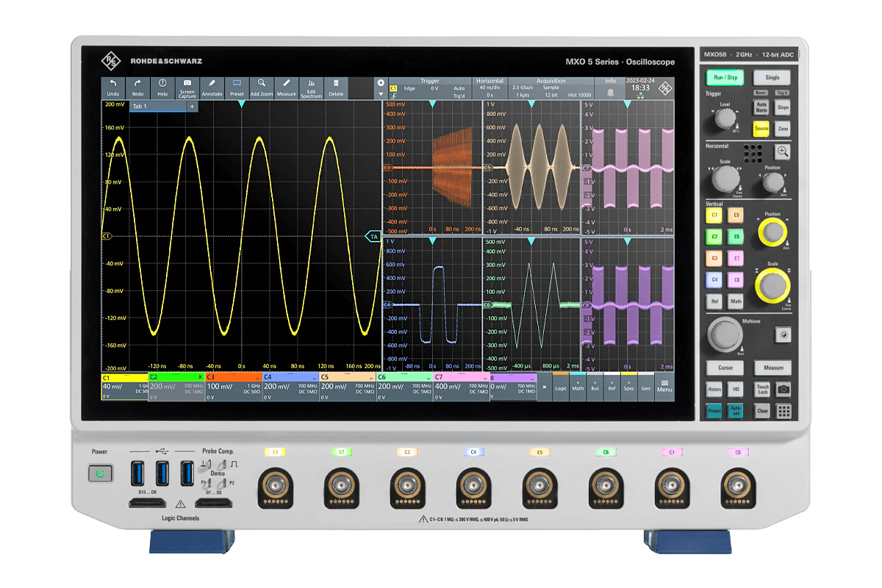
Task: Tap the Undo icon in the toolbar
Action: pos(112,88)
